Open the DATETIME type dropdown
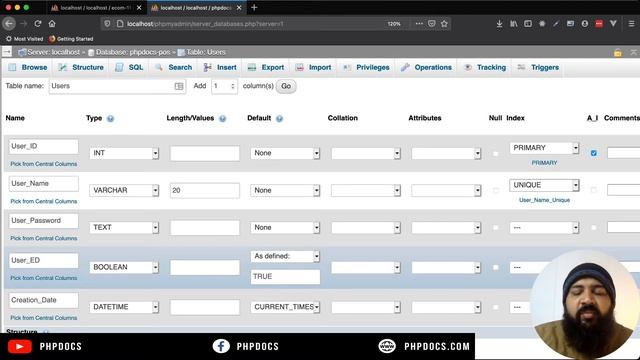Viewport: 640px width, 360px height. (x=124, y=307)
